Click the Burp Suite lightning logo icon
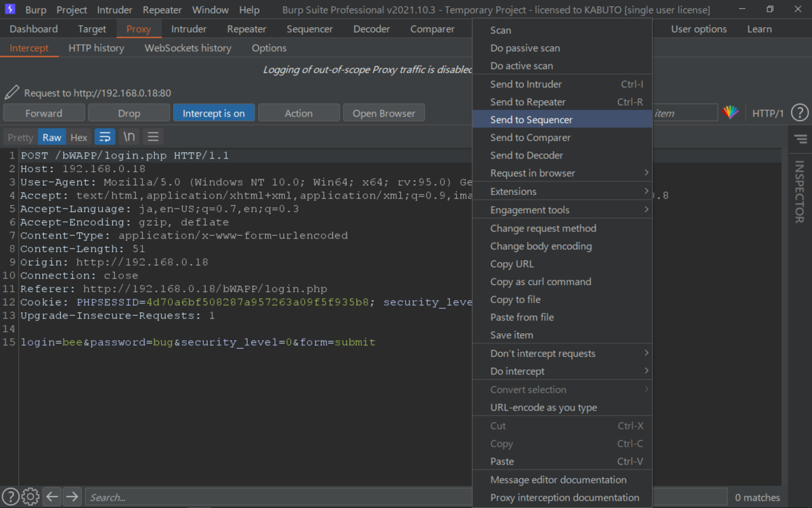Image resolution: width=812 pixels, height=508 pixels. 10,9
